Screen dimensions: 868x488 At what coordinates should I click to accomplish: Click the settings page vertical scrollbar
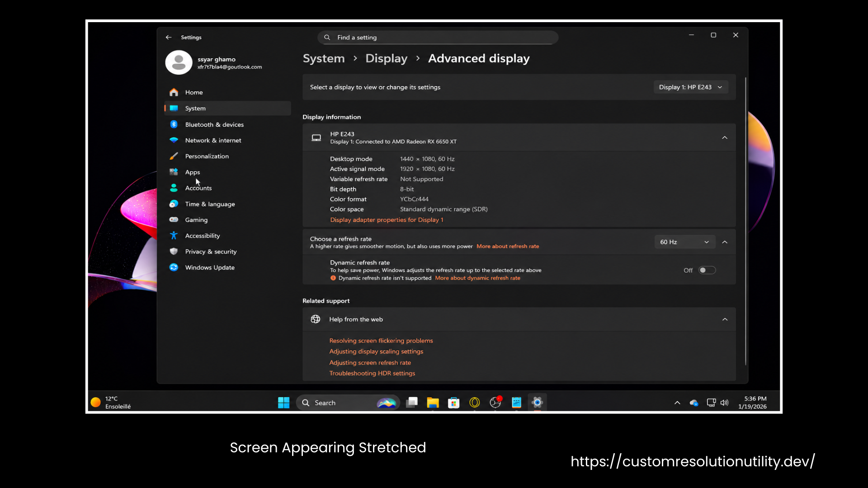pyautogui.click(x=745, y=221)
